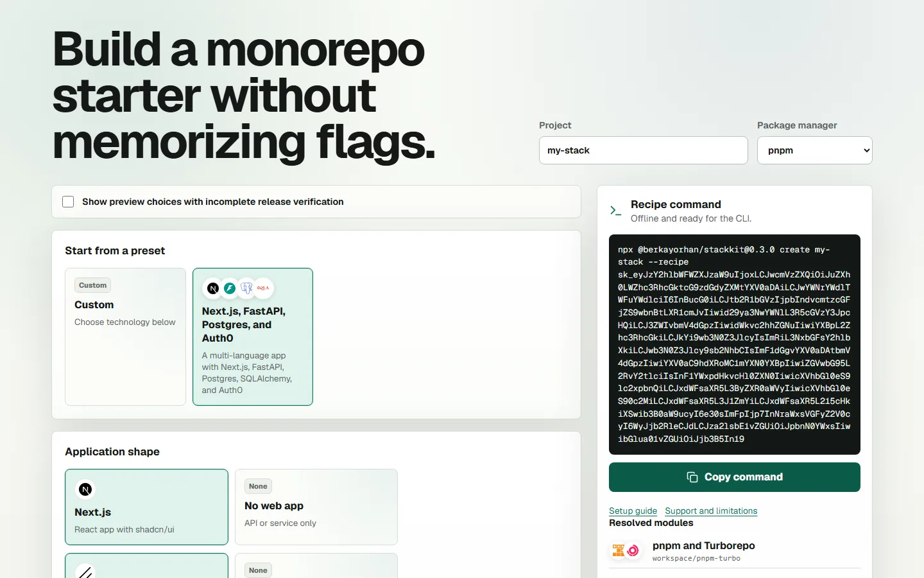924x578 pixels.
Task: Copy the recipe command with the Copy command button
Action: coord(735,477)
